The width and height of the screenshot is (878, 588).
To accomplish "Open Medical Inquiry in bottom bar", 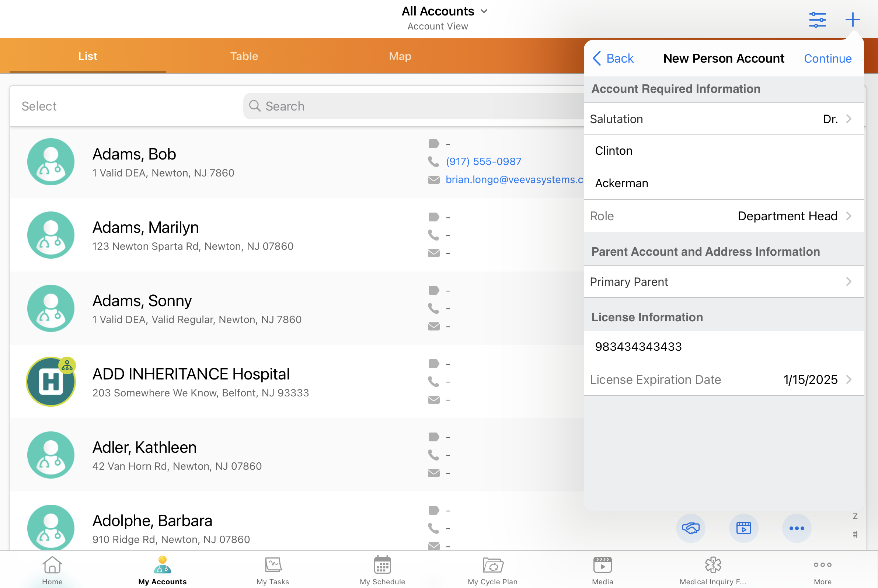I will point(712,570).
